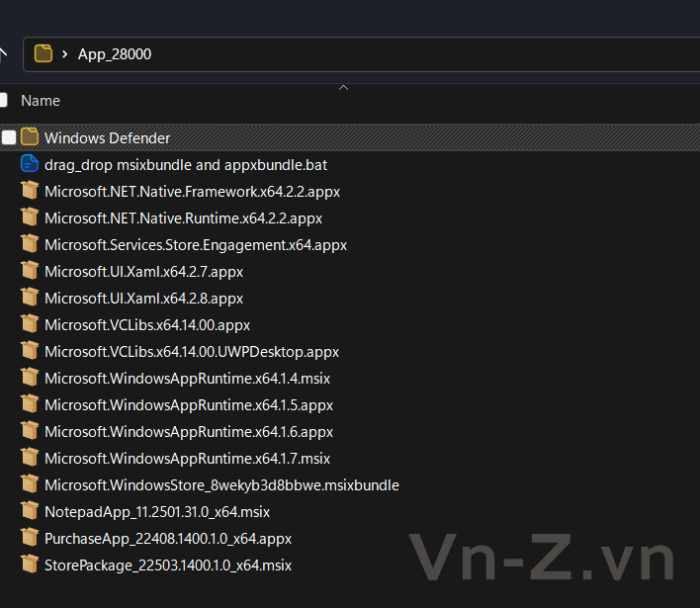Click the StorePackage msix package icon
700x608 pixels.
(x=30, y=565)
